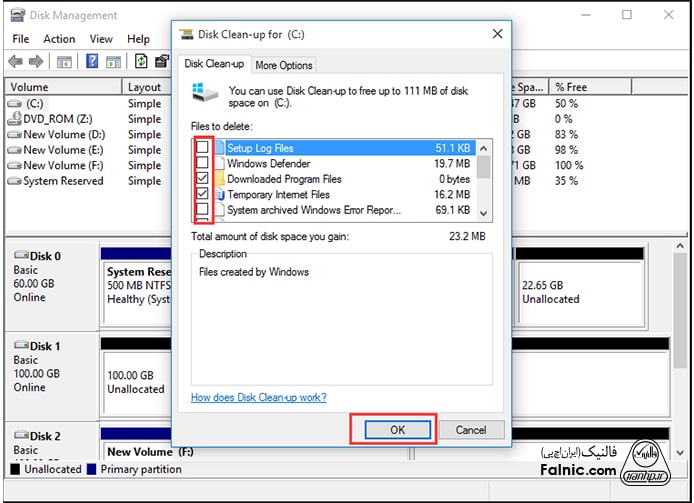The width and height of the screenshot is (694, 503).
Task: Click the Back arrow in toolbar
Action: click(x=17, y=62)
